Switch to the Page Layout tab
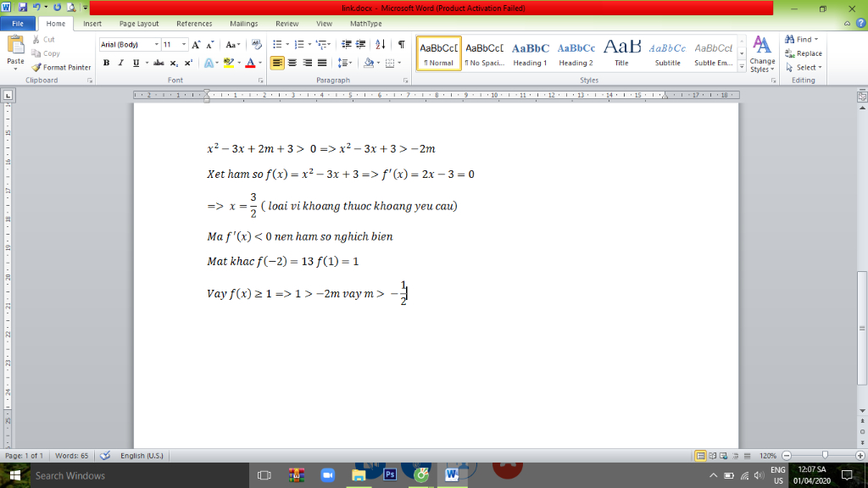 click(x=138, y=24)
